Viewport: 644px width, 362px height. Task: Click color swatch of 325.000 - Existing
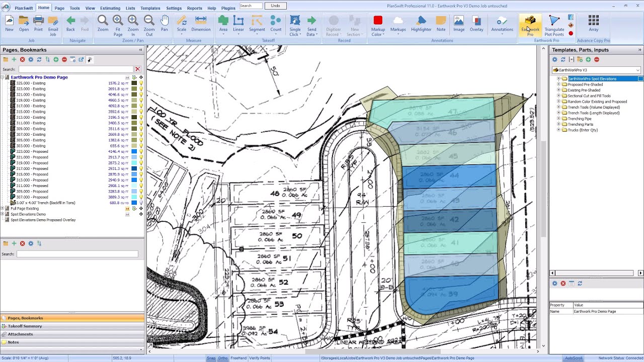(x=134, y=83)
